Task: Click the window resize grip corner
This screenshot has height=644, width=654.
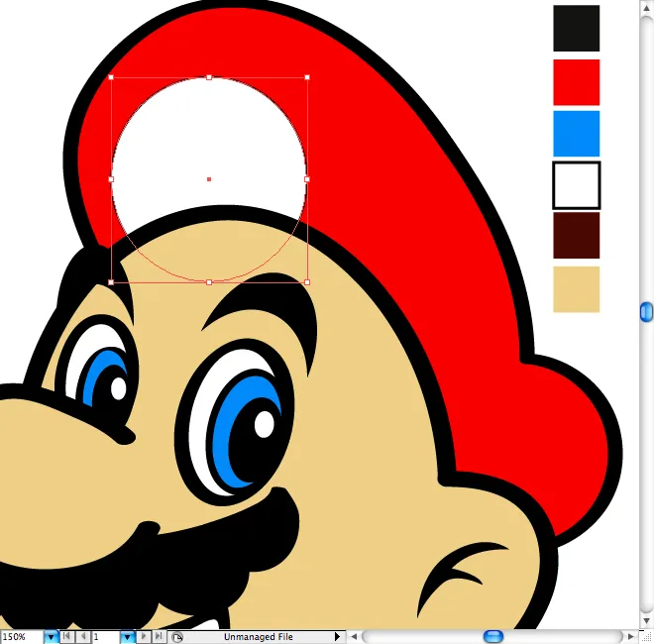Action: pos(647,637)
